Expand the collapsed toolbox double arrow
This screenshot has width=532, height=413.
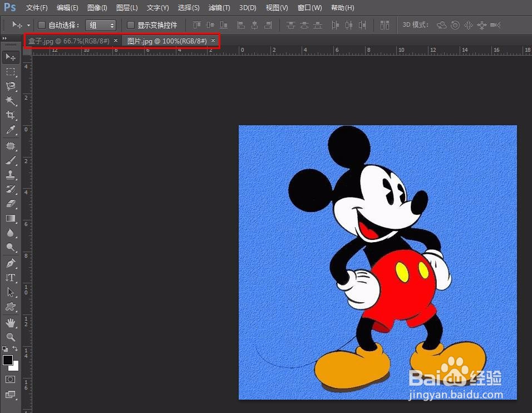click(5, 38)
